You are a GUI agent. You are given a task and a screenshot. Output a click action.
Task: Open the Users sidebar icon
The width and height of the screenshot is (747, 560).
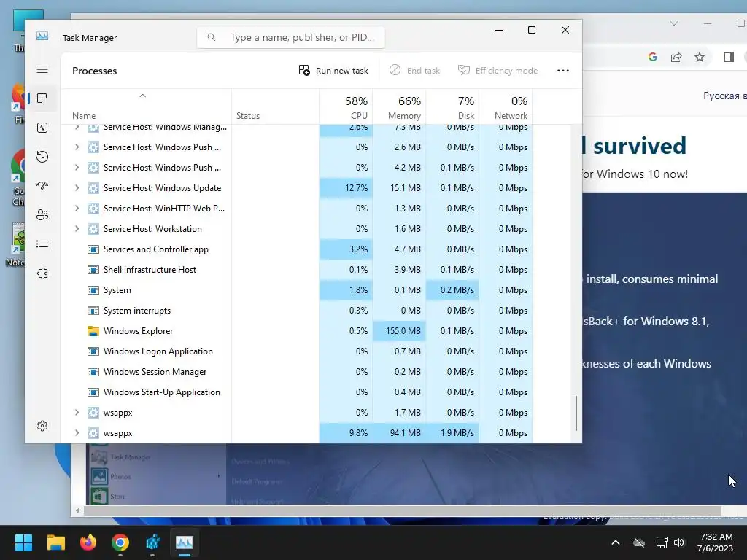click(x=42, y=215)
